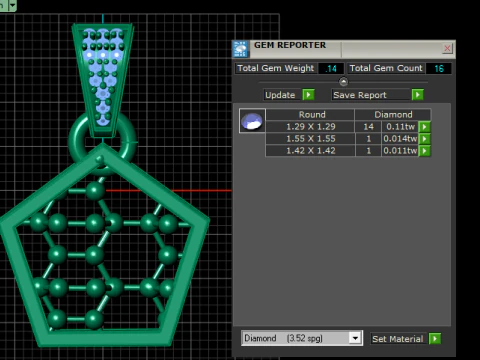
Task: Open the dropdown arrow at top-left corner
Action: (x=13, y=5)
